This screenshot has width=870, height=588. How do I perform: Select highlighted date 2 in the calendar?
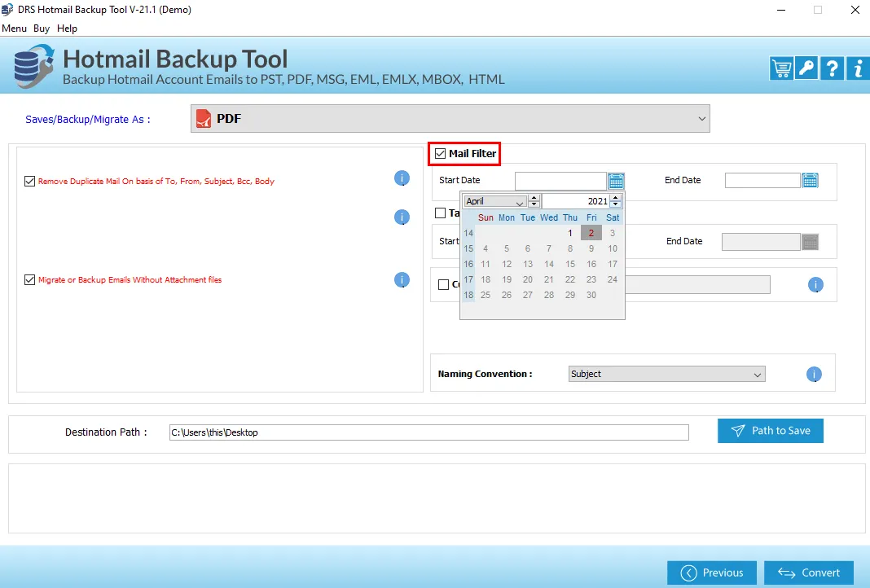(591, 233)
